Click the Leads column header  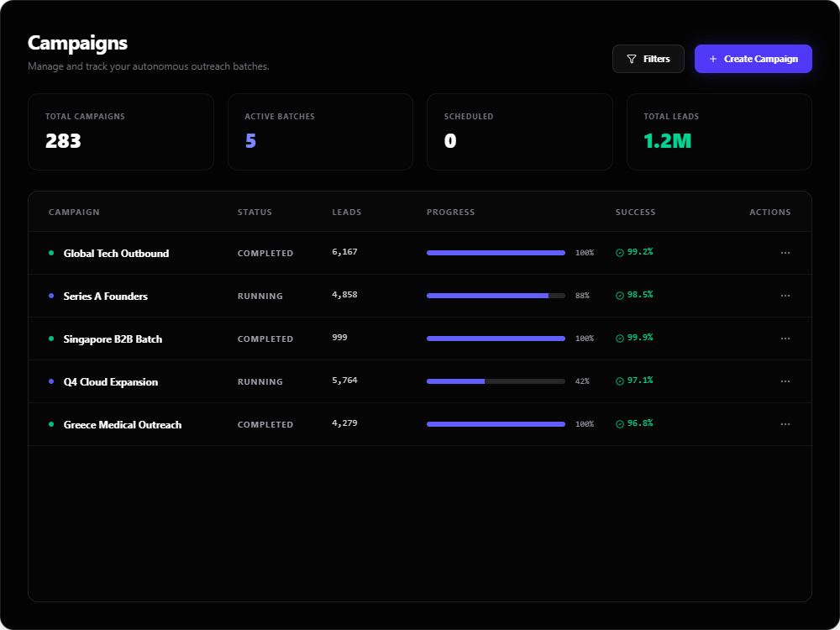[x=347, y=213]
